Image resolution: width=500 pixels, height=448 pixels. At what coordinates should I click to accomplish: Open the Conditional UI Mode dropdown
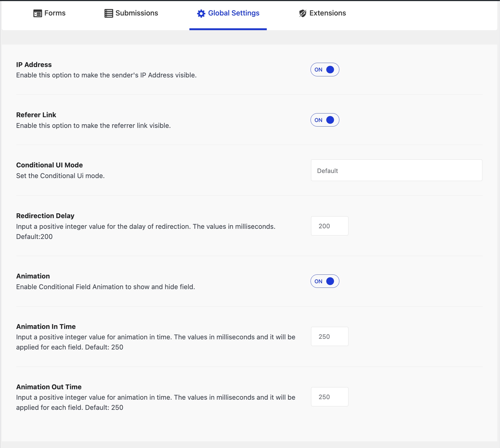(x=396, y=170)
